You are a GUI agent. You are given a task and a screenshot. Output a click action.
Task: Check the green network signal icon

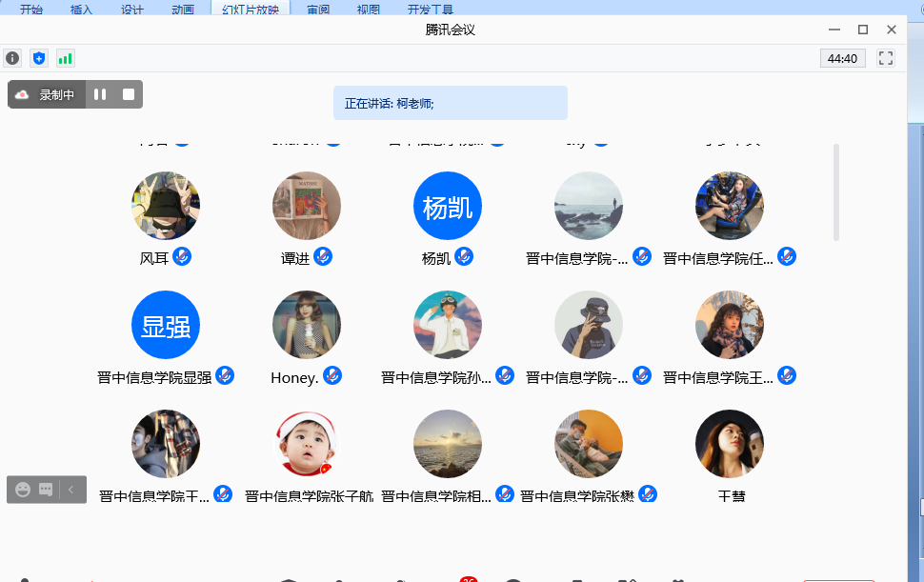pos(65,58)
